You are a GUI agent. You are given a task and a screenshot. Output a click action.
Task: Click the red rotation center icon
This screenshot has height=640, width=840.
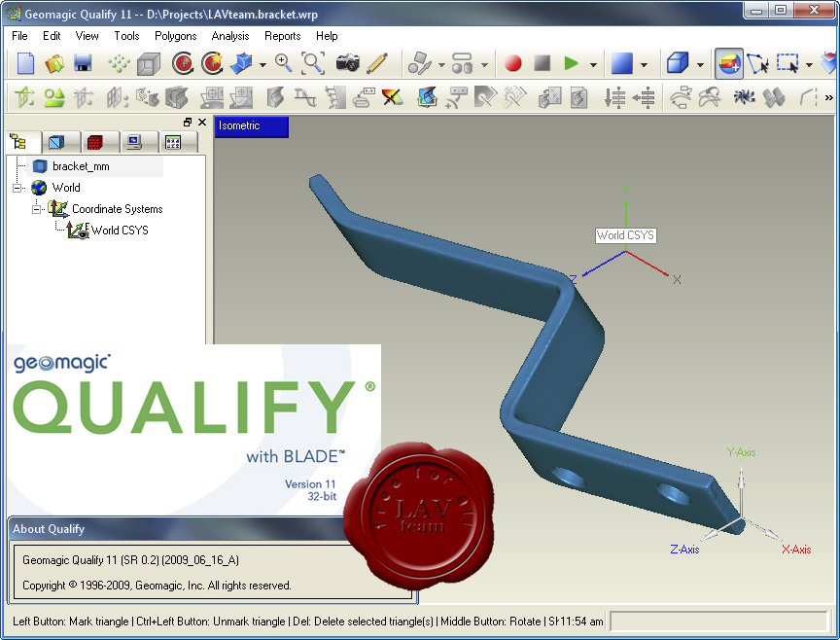pyautogui.click(x=183, y=63)
